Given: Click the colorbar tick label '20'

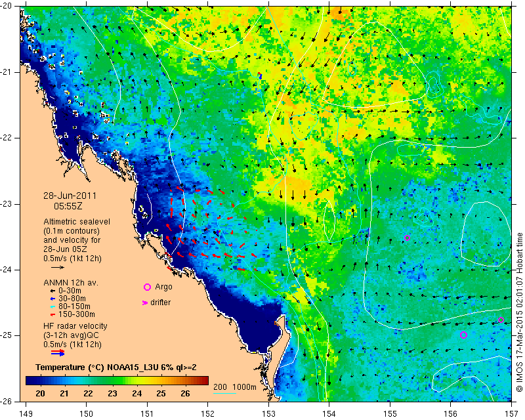Looking at the screenshot, I should (40, 394).
